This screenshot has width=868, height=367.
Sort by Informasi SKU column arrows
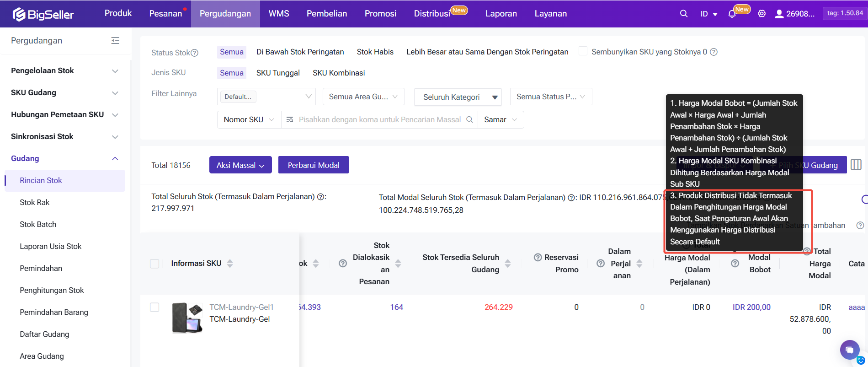tap(230, 264)
